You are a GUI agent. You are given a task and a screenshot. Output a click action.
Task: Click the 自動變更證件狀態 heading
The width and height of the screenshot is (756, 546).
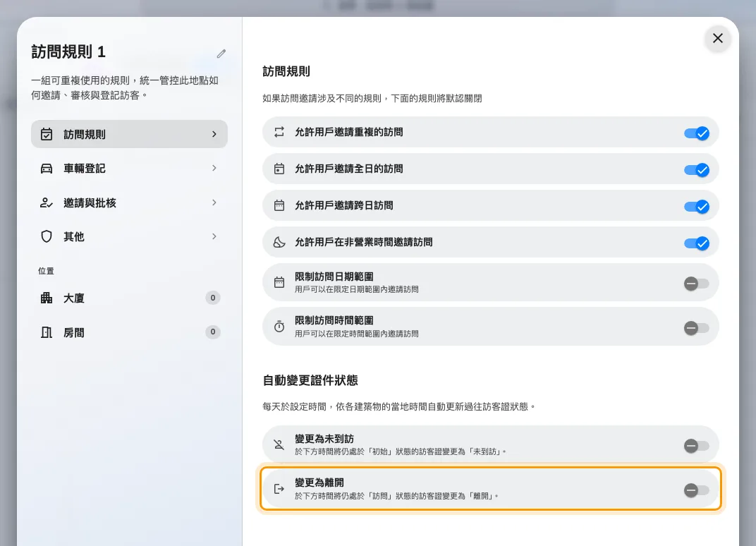point(310,380)
